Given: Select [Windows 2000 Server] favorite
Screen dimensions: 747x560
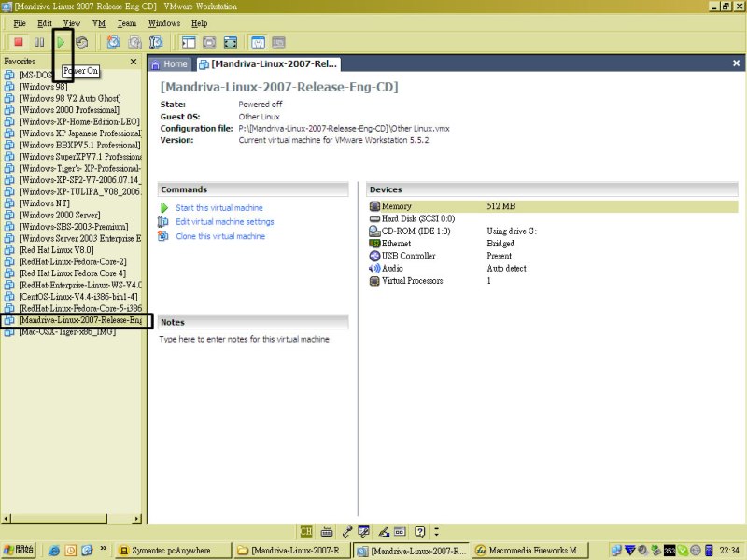Looking at the screenshot, I should tap(60, 216).
